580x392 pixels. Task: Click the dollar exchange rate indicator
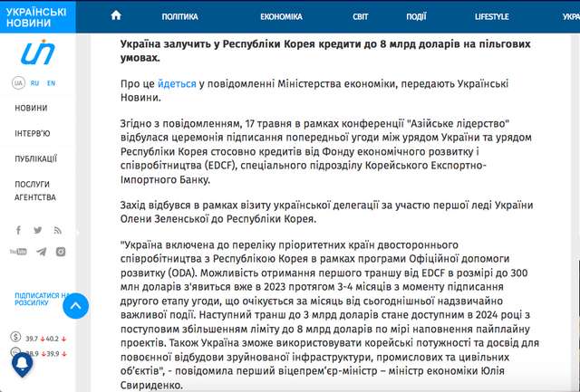coord(38,337)
